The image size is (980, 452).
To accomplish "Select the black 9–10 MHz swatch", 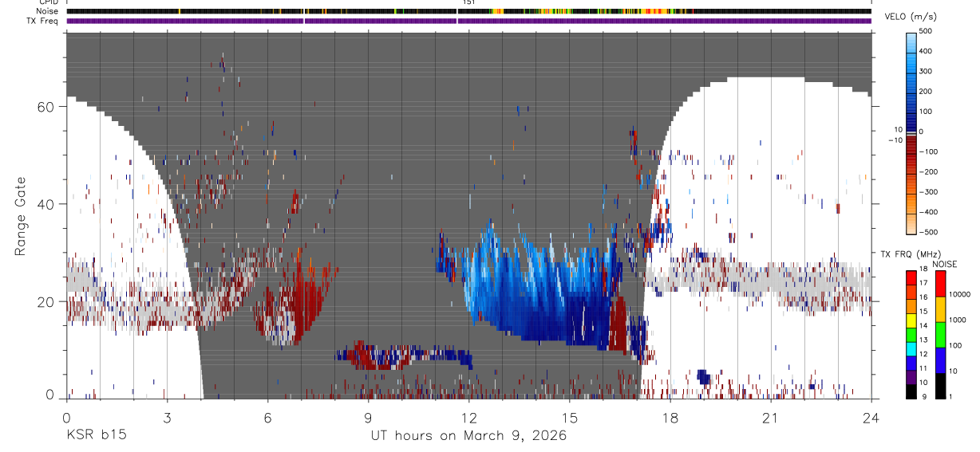I will (x=911, y=391).
